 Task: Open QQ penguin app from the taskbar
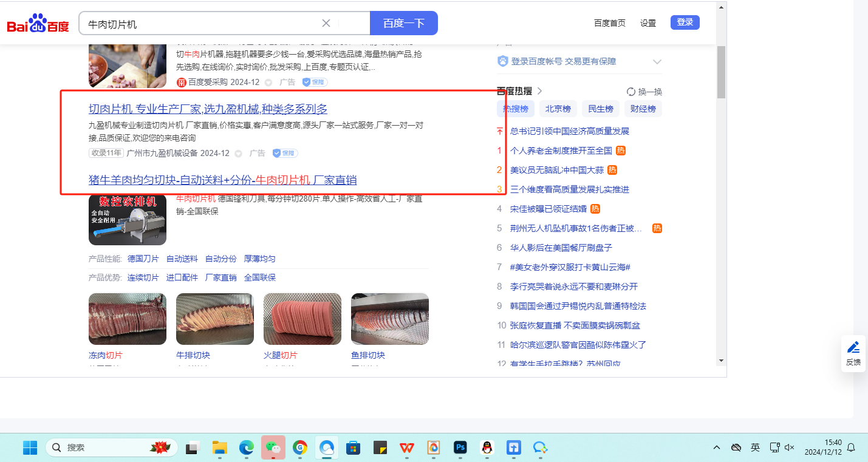point(487,448)
